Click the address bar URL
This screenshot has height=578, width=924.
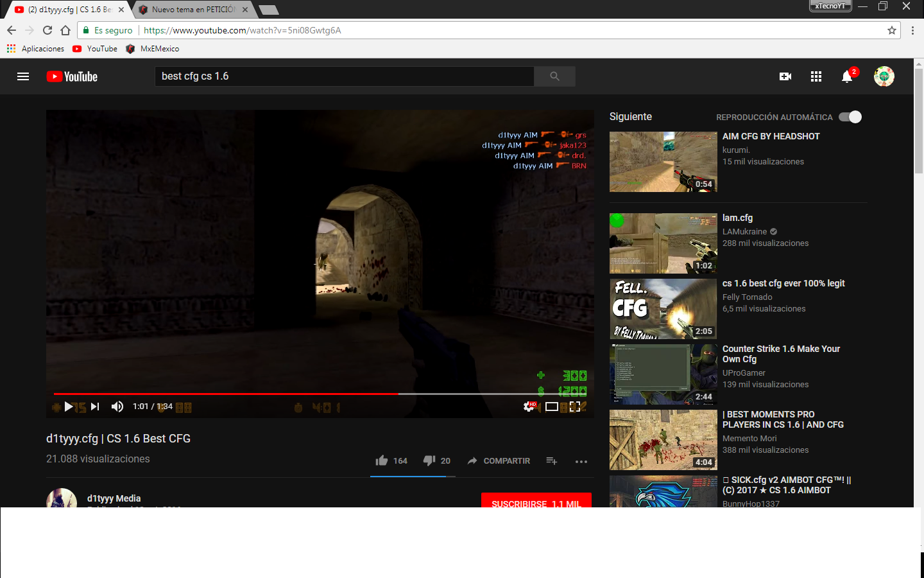pyautogui.click(x=243, y=30)
